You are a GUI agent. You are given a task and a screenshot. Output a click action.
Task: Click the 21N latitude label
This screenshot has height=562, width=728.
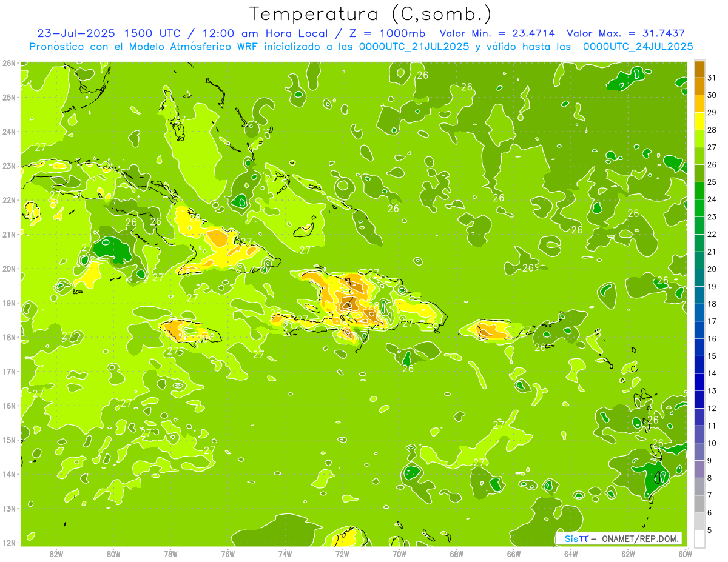(9, 235)
